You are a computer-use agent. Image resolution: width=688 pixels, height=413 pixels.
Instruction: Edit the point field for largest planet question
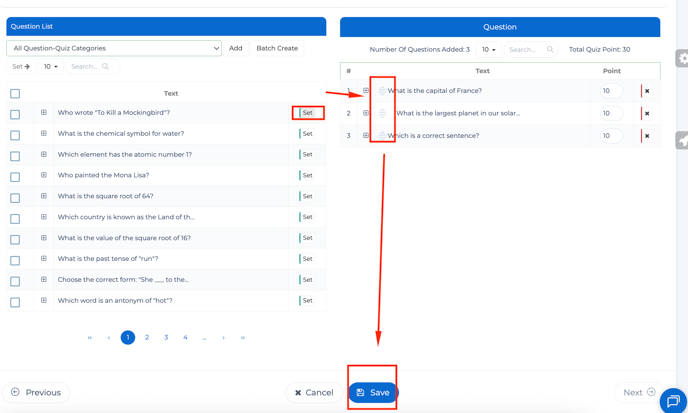pyautogui.click(x=611, y=114)
